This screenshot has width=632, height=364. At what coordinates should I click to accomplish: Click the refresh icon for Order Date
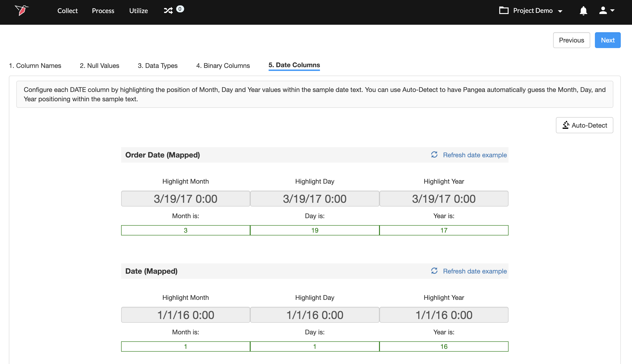pos(434,155)
